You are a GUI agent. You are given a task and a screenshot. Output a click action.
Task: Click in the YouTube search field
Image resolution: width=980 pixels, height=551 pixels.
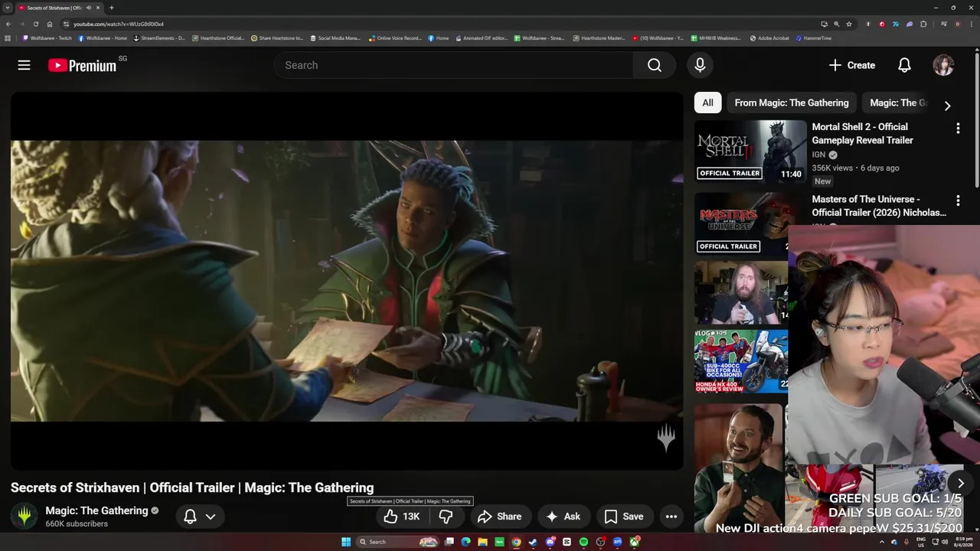(453, 65)
